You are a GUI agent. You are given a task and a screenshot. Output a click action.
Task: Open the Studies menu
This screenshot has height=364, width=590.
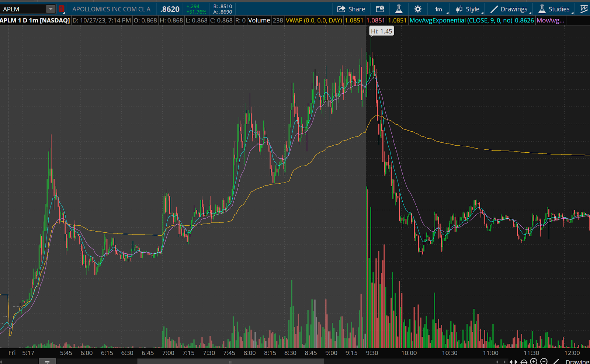[x=554, y=9]
